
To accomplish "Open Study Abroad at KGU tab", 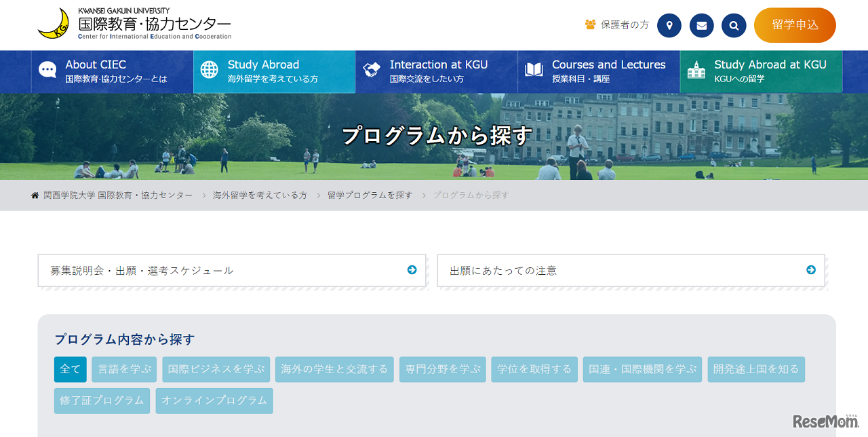I will coord(761,71).
